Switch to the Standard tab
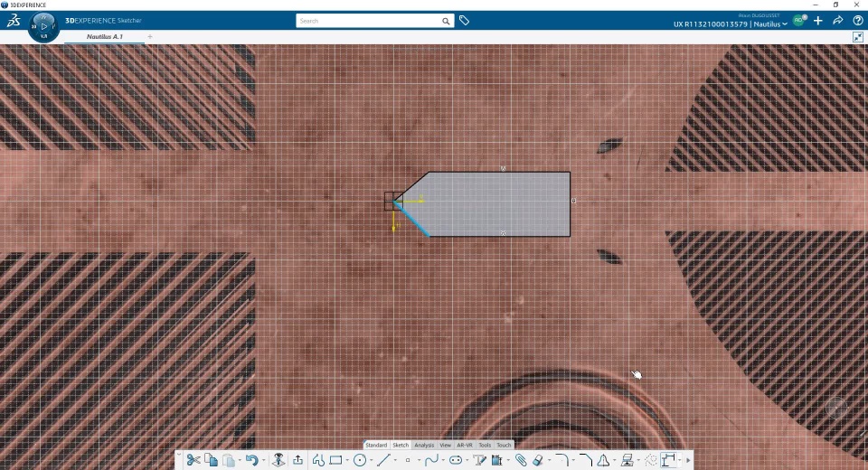 coord(376,445)
